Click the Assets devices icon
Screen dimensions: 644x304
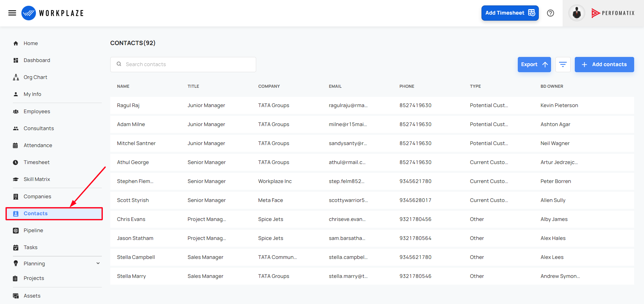[16, 296]
